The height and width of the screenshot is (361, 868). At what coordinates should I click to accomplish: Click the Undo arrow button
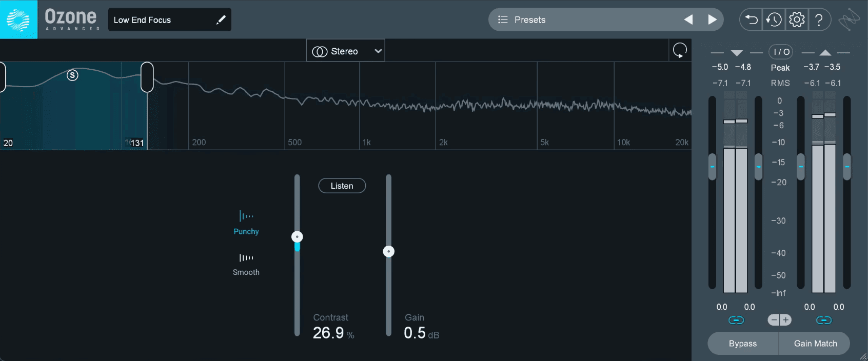(751, 19)
